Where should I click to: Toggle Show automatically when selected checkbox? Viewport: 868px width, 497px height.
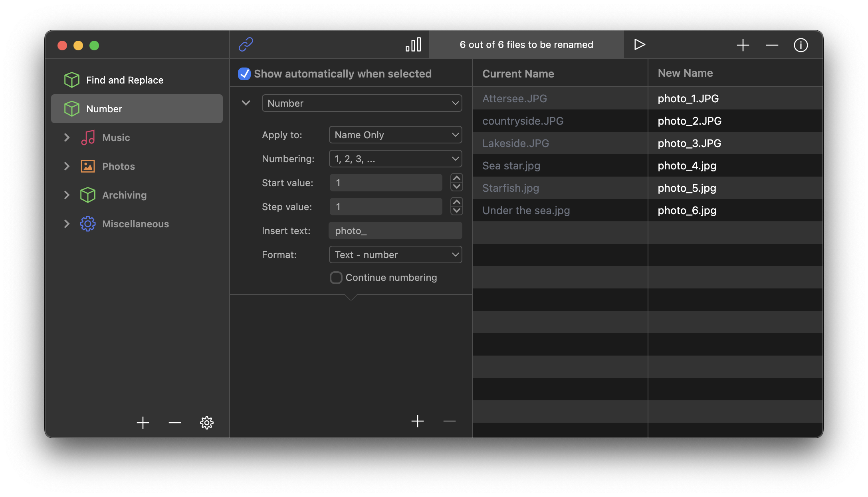(244, 74)
